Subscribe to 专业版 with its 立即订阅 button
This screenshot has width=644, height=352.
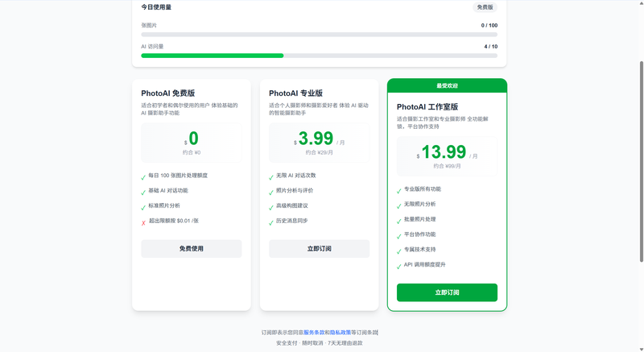pos(319,249)
